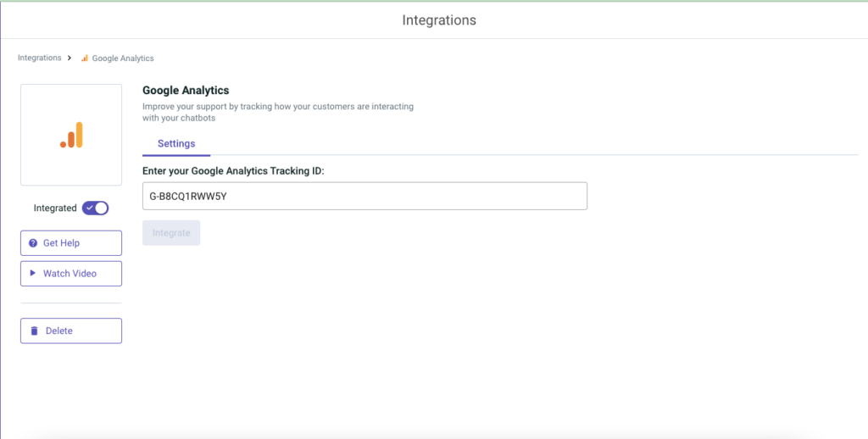Click the Integrations page title
The image size is (868, 439).
[x=439, y=20]
